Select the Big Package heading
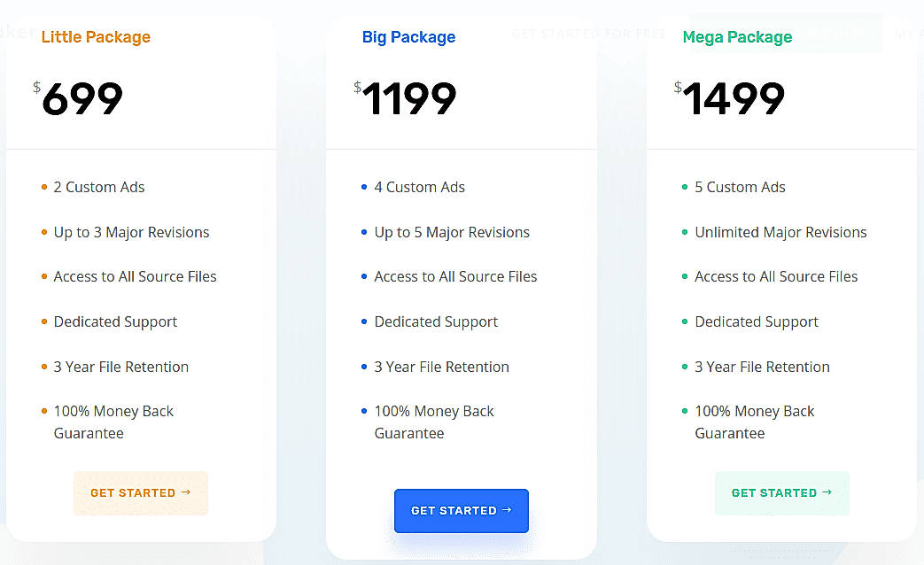This screenshot has width=924, height=565. 408,37
